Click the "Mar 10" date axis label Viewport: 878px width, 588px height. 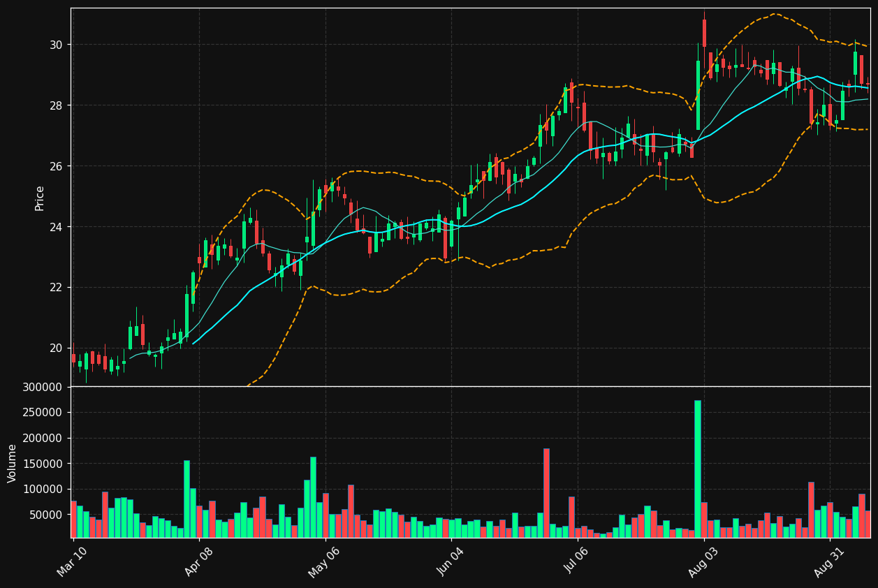72,561
